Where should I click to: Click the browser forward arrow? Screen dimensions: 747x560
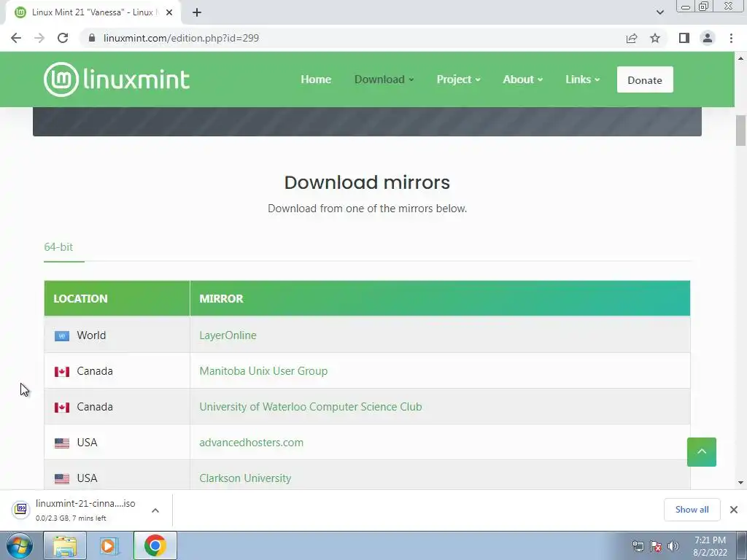click(x=39, y=38)
